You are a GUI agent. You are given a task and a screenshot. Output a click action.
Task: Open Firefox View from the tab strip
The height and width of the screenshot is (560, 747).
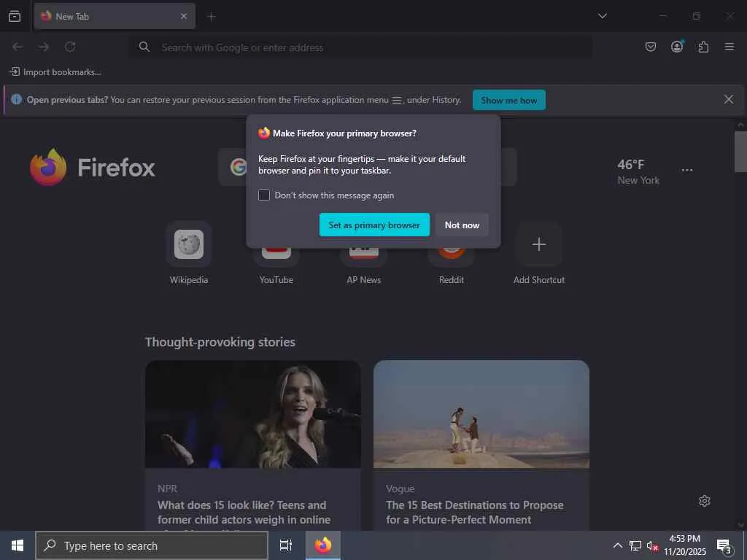15,16
